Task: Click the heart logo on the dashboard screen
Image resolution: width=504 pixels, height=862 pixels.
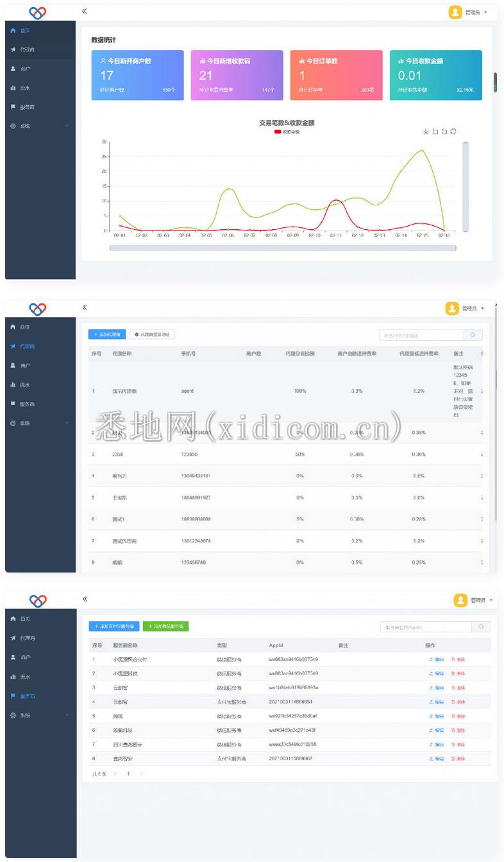Action: pos(38,12)
